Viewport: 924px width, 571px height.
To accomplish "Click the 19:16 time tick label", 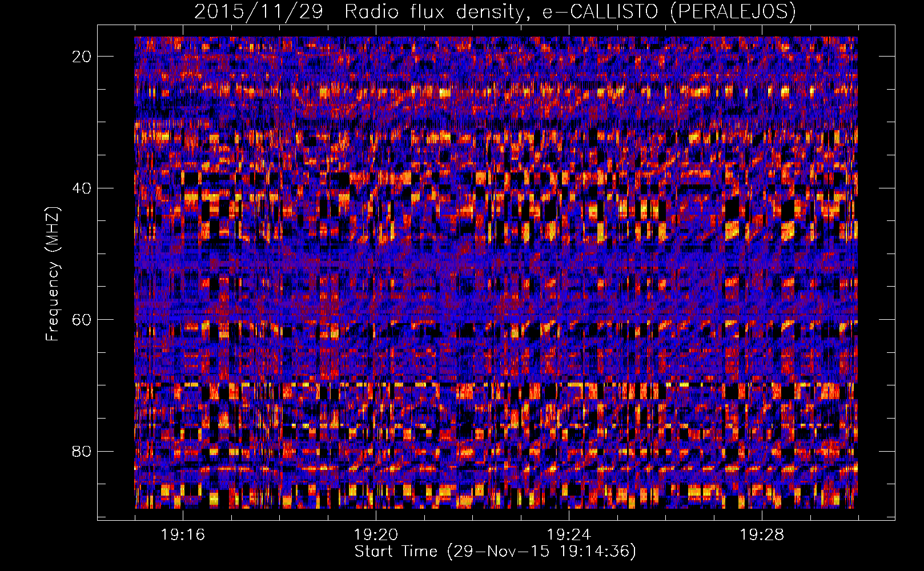I will click(x=183, y=535).
